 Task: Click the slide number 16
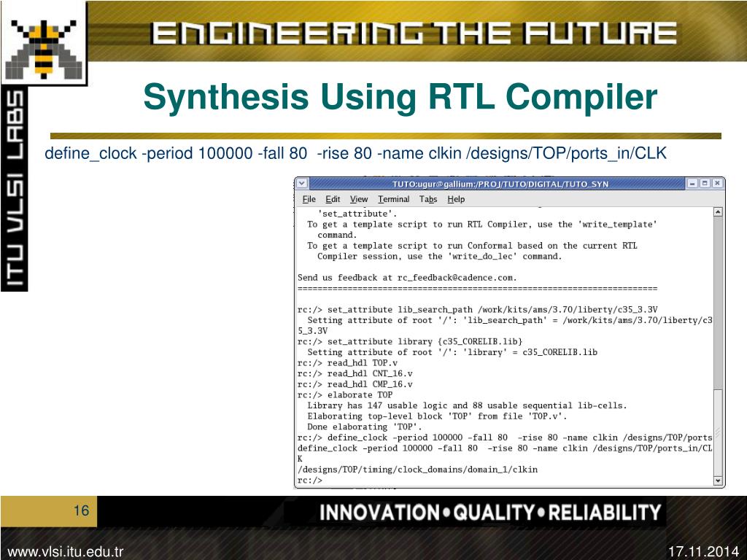82,511
